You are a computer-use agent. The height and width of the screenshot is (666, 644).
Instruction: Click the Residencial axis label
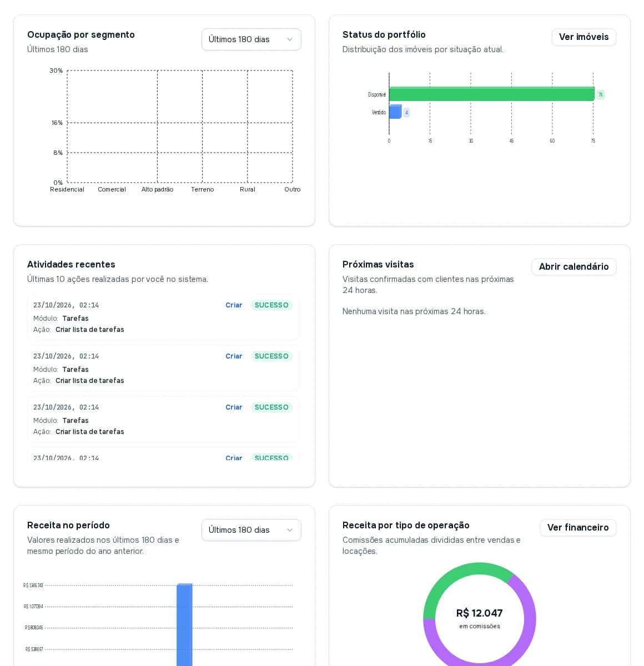click(67, 190)
